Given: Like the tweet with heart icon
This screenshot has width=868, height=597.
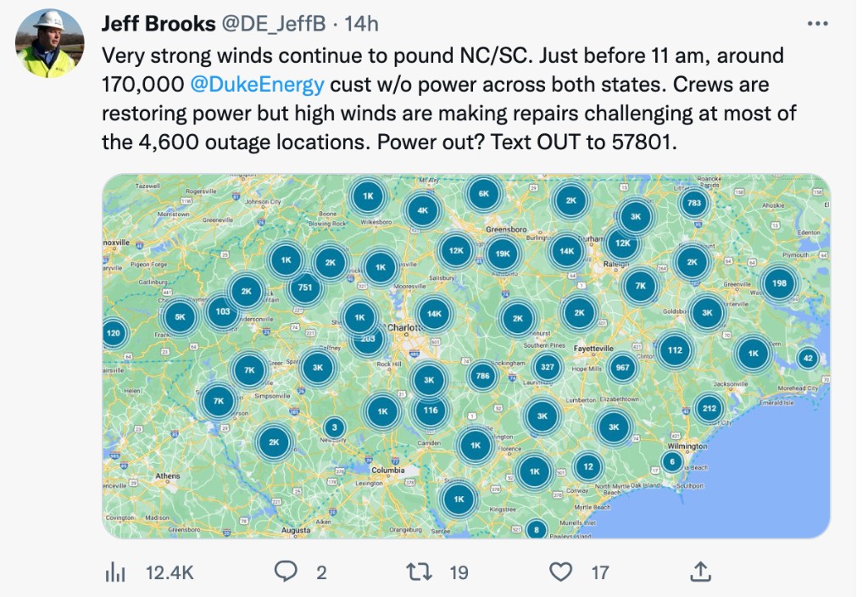Looking at the screenshot, I should coord(561,572).
